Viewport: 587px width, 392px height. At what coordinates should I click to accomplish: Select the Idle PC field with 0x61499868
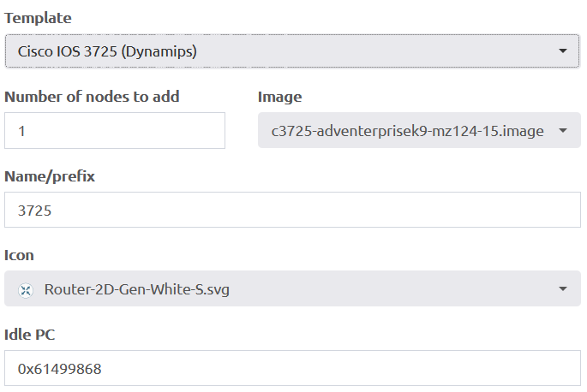point(292,368)
